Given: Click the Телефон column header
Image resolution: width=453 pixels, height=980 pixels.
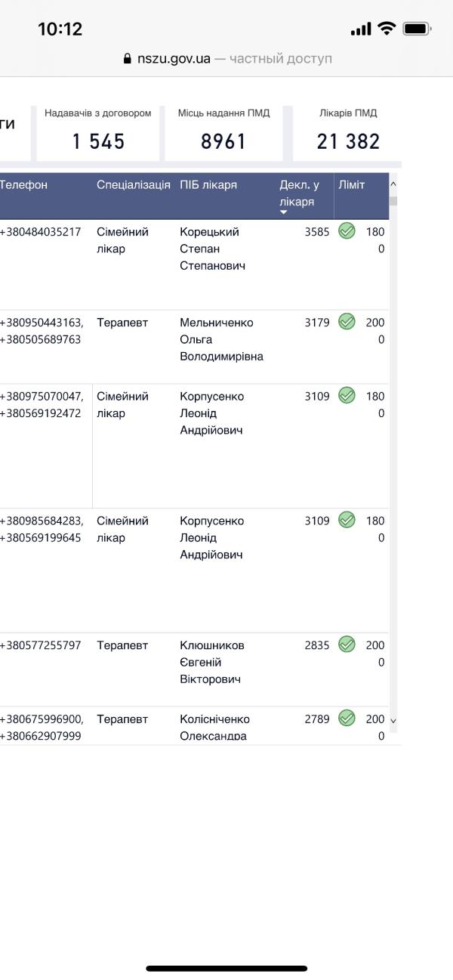Looking at the screenshot, I should tap(23, 185).
